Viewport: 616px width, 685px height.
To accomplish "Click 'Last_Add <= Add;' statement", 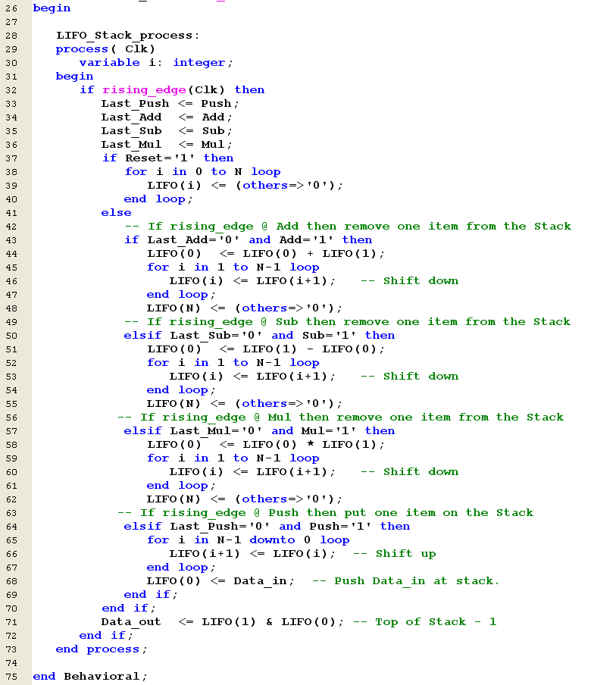I will pyautogui.click(x=167, y=117).
